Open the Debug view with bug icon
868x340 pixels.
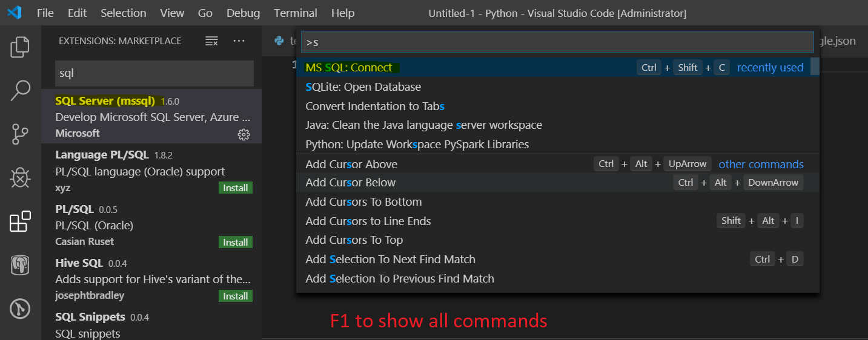point(20,178)
